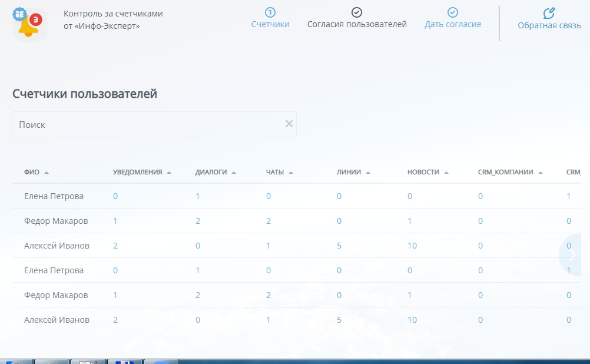The width and height of the screenshot is (590, 364).
Task: Click the Согласия пользователей checkmark icon
Action: point(357,12)
